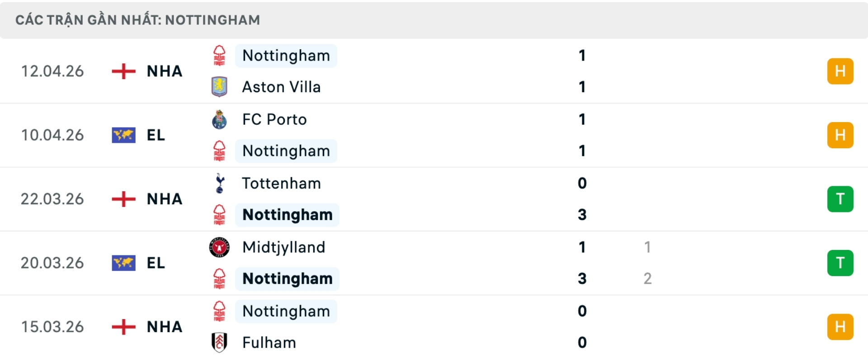
Task: Open the Midtjylland team link
Action: click(283, 247)
